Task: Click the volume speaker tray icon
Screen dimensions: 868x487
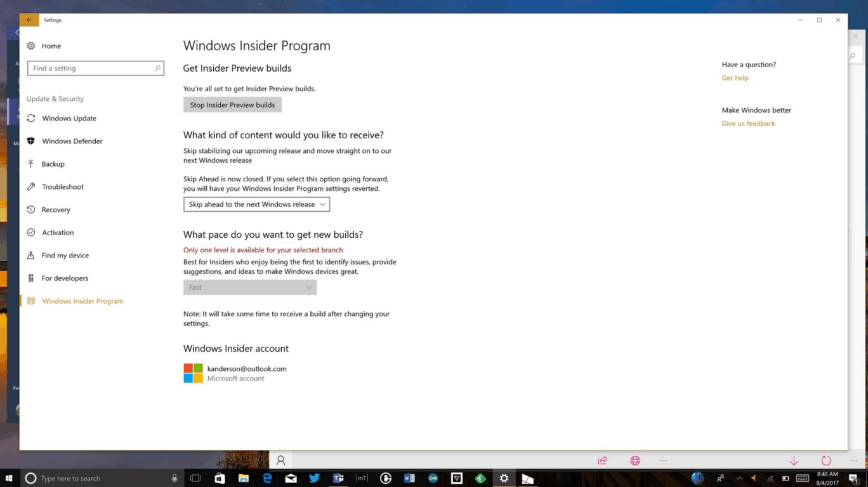Action: tap(754, 478)
